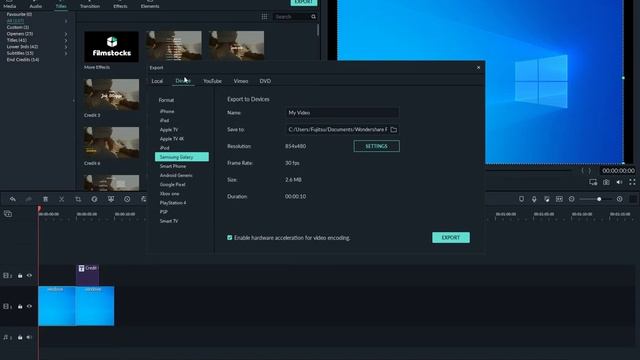Switch to the YouTube export tab

click(213, 81)
